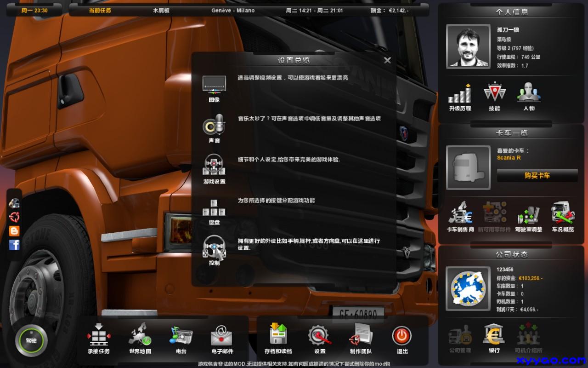Open the 驾驶室调整 cab adjustment screen
The width and height of the screenshot is (588, 368).
(x=528, y=214)
